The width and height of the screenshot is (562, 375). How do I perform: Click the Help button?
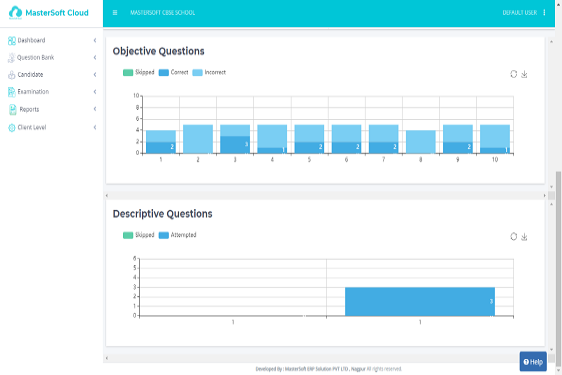[x=533, y=362]
